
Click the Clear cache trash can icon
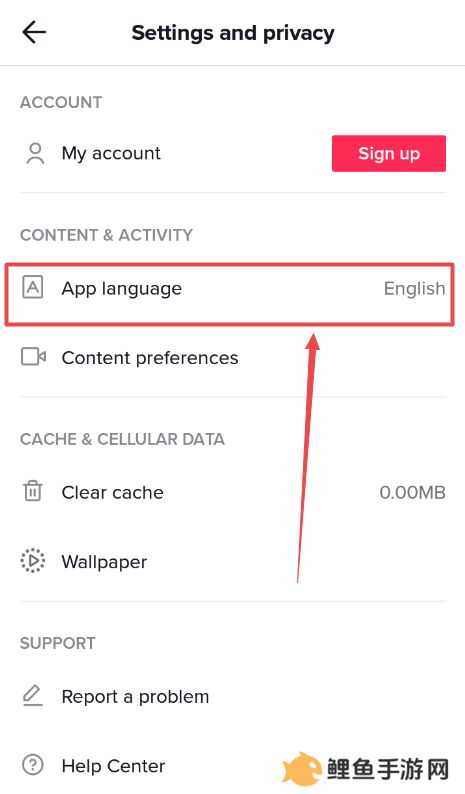[x=33, y=491]
